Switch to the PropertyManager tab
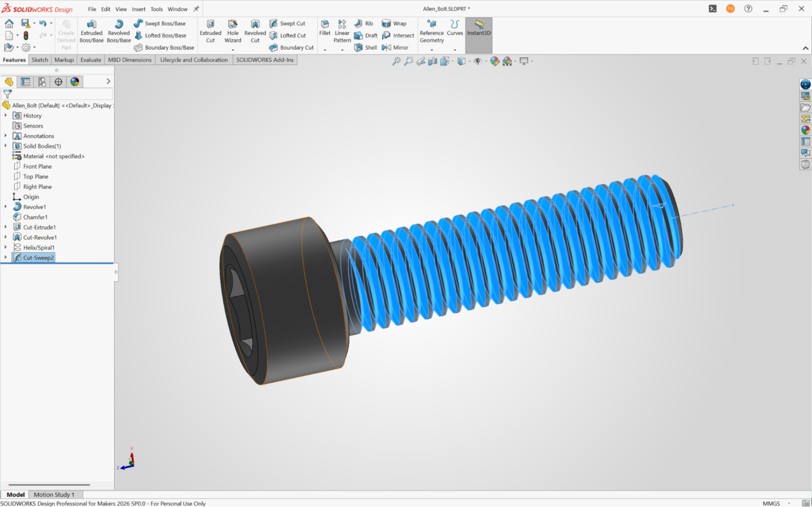The height and width of the screenshot is (507, 812). click(25, 82)
